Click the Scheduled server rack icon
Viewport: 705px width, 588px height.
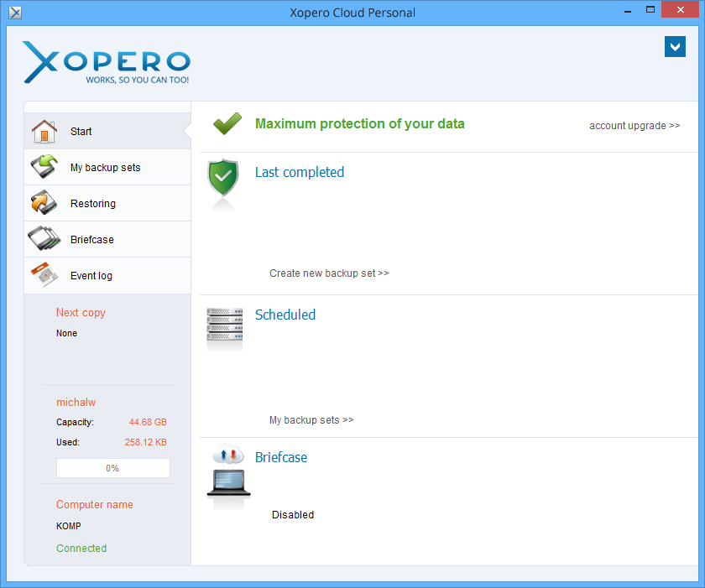coord(224,326)
